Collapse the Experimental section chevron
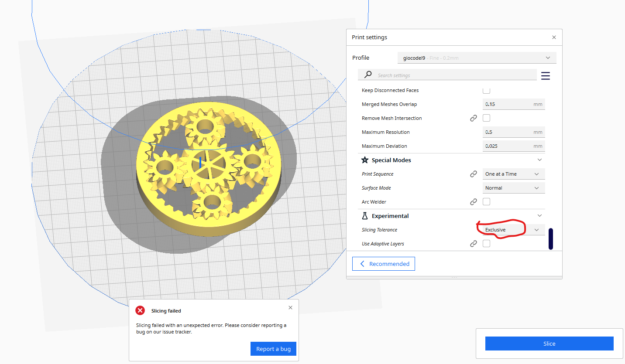This screenshot has width=625, height=364. click(539, 216)
